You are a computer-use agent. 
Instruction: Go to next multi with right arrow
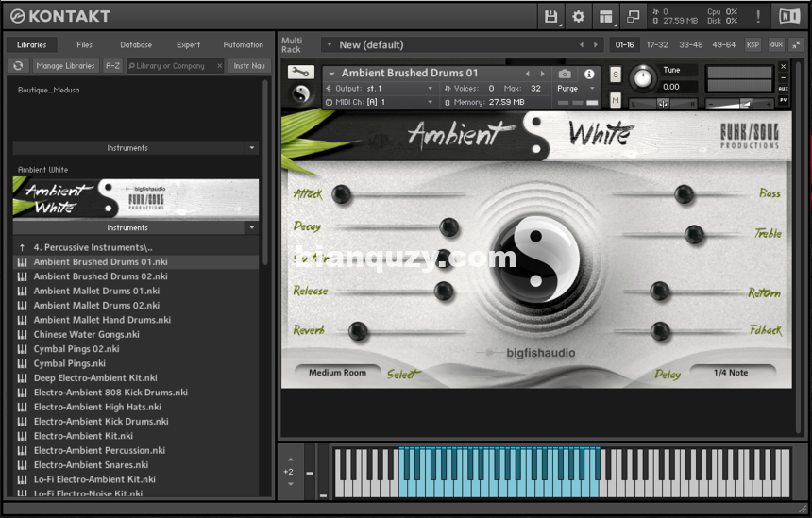[596, 45]
